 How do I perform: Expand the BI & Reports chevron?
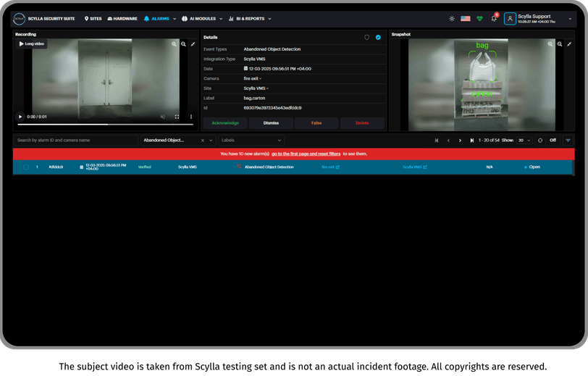pyautogui.click(x=269, y=19)
